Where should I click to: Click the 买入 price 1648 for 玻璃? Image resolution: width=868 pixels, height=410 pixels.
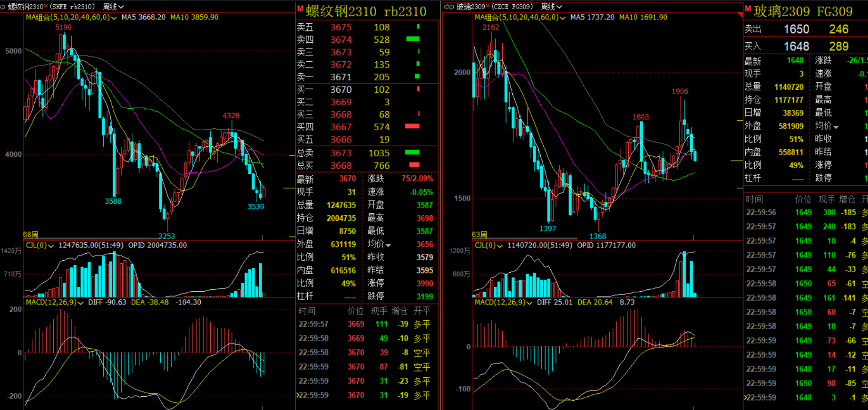[x=796, y=46]
